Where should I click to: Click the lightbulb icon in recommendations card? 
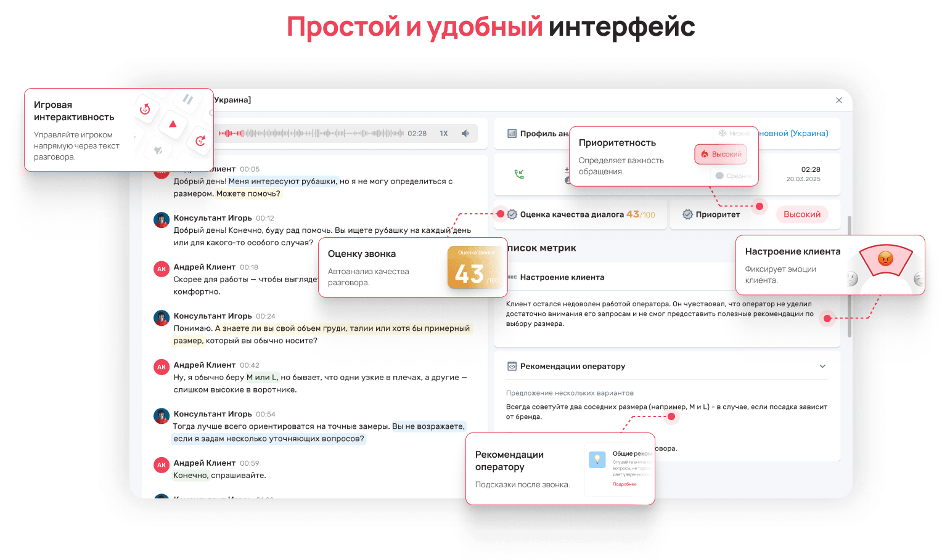click(x=597, y=460)
